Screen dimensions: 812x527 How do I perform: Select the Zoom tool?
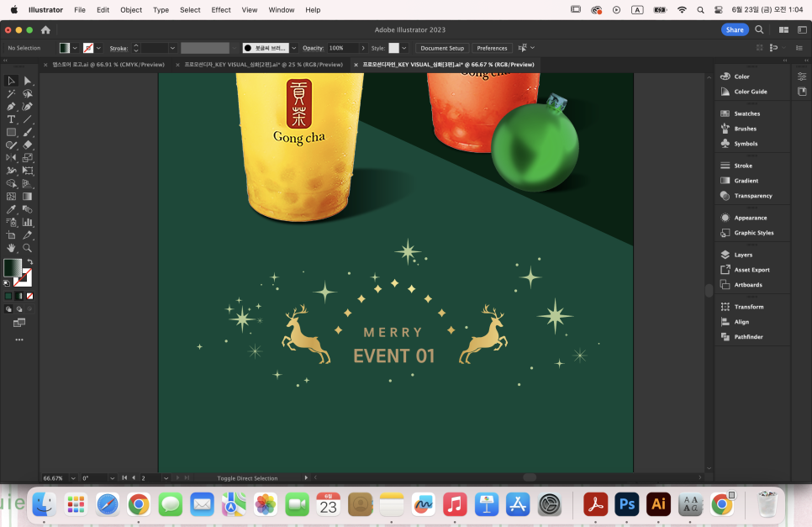coord(28,248)
